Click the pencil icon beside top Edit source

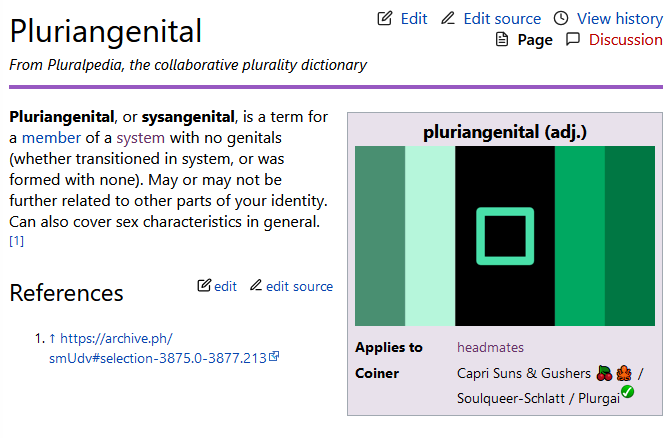coord(448,18)
